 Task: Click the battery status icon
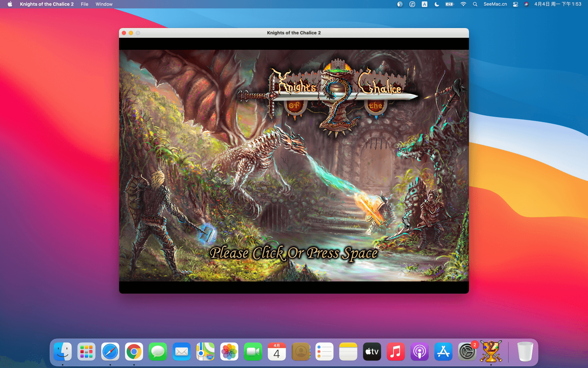(449, 4)
